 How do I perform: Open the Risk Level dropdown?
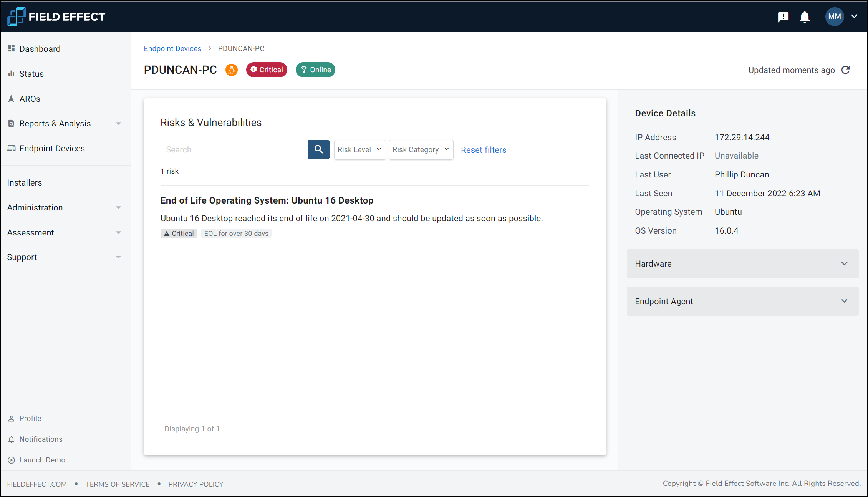tap(359, 149)
